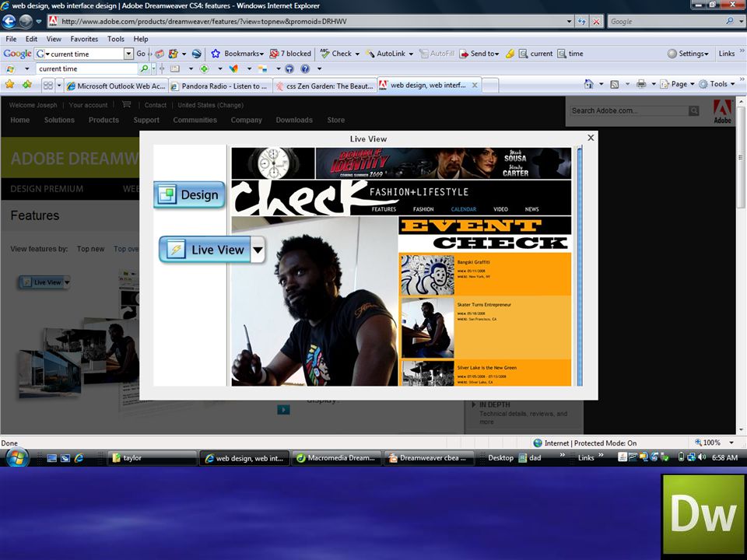The width and height of the screenshot is (747, 560).
Task: Close the Live View popup with X
Action: [x=591, y=138]
